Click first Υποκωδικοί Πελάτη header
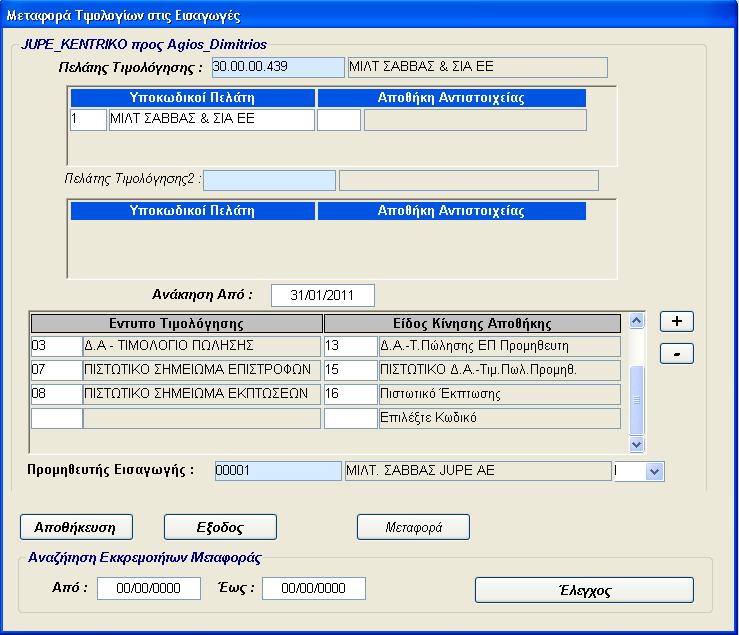The width and height of the screenshot is (739, 635). pyautogui.click(x=192, y=98)
